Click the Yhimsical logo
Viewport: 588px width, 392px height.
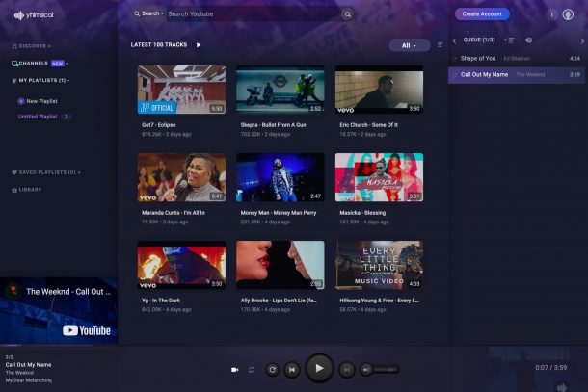coord(34,15)
